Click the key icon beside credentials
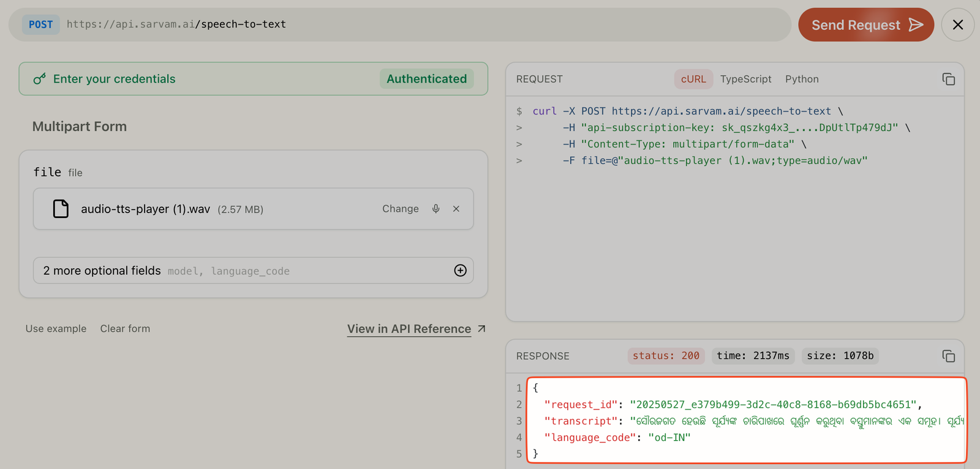The width and height of the screenshot is (980, 469). pyautogui.click(x=39, y=79)
